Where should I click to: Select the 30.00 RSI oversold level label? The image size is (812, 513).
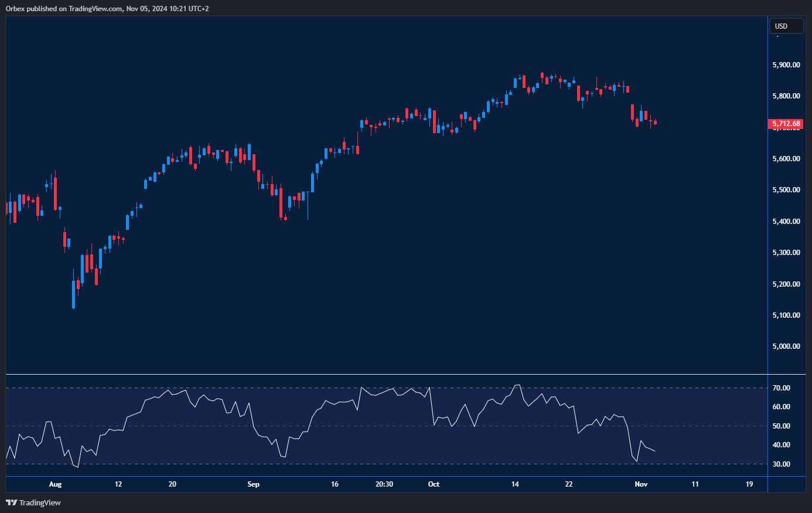(781, 464)
